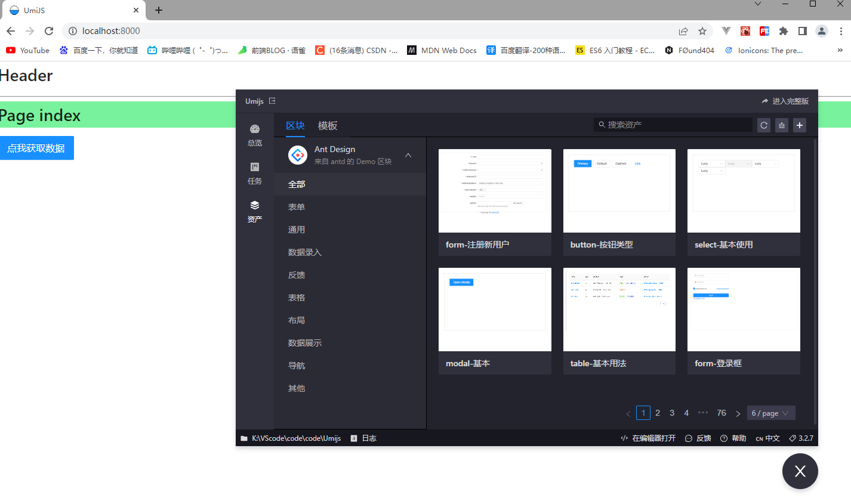Select the 布局 category

pos(350,320)
